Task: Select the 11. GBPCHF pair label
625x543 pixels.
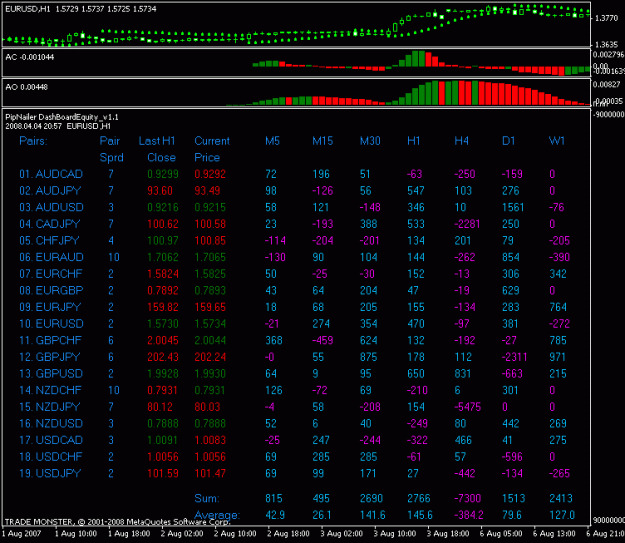Action: tap(51, 340)
